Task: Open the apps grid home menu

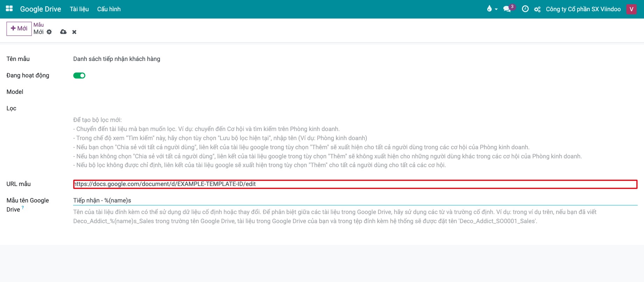Action: pyautogui.click(x=9, y=9)
